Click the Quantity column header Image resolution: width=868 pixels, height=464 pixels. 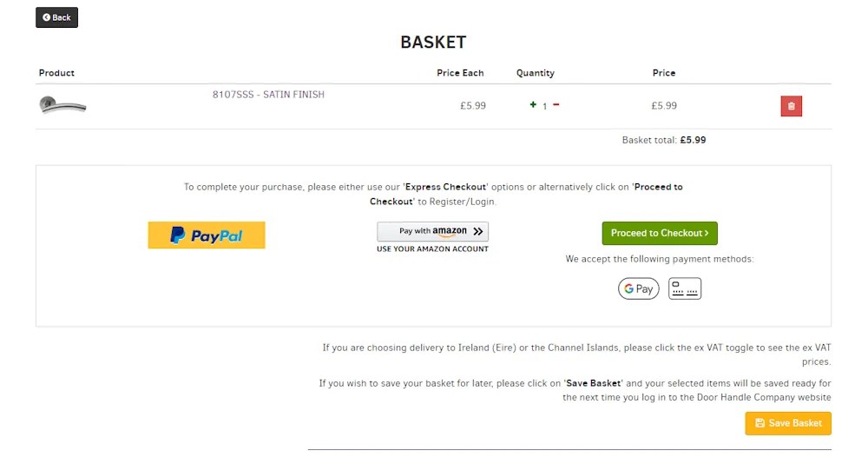tap(535, 73)
